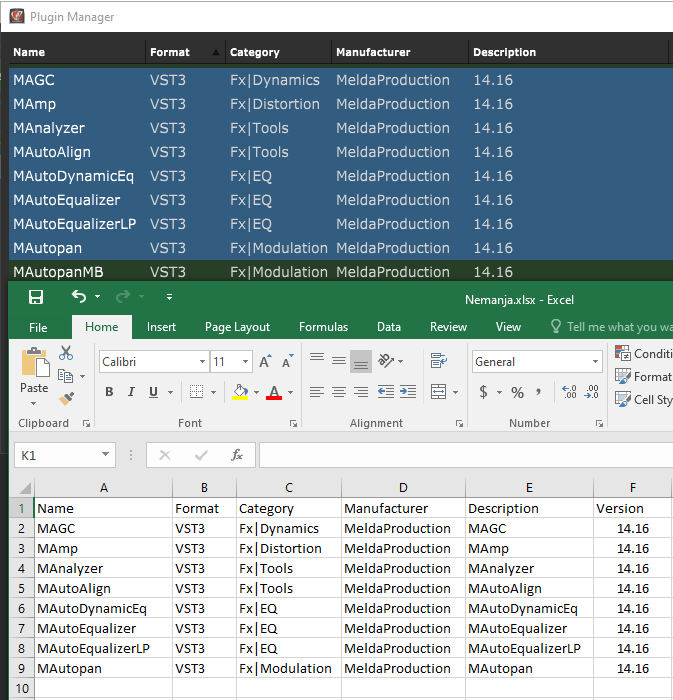Click the Format Painter brush
The image size is (673, 700).
[66, 398]
